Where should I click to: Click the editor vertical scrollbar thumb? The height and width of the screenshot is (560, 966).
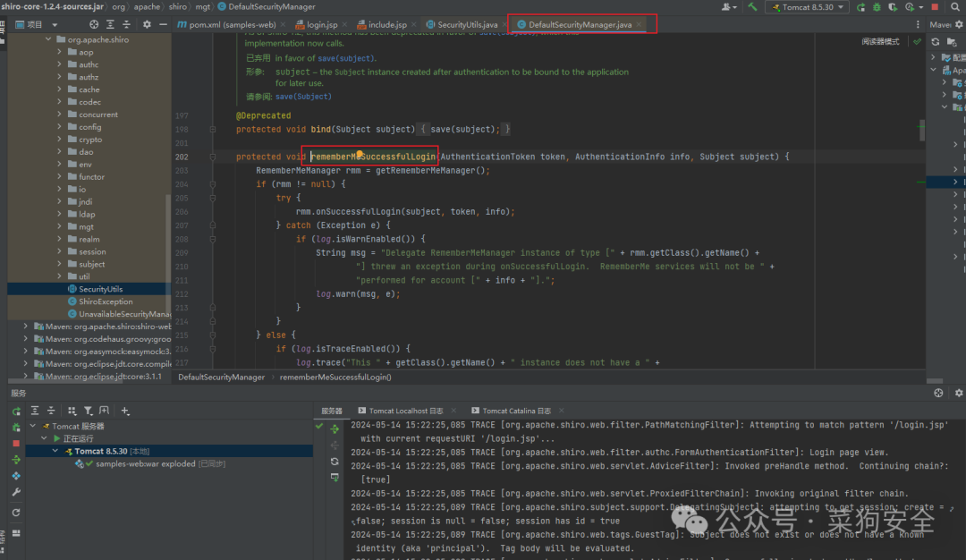(921, 131)
